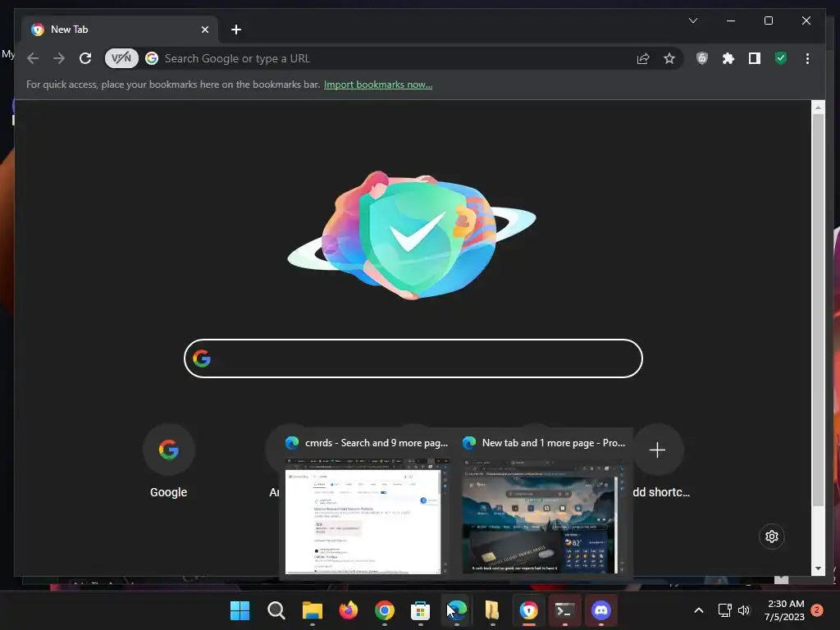Image resolution: width=840 pixels, height=630 pixels.
Task: Close the New Tab tab
Action: pyautogui.click(x=204, y=30)
